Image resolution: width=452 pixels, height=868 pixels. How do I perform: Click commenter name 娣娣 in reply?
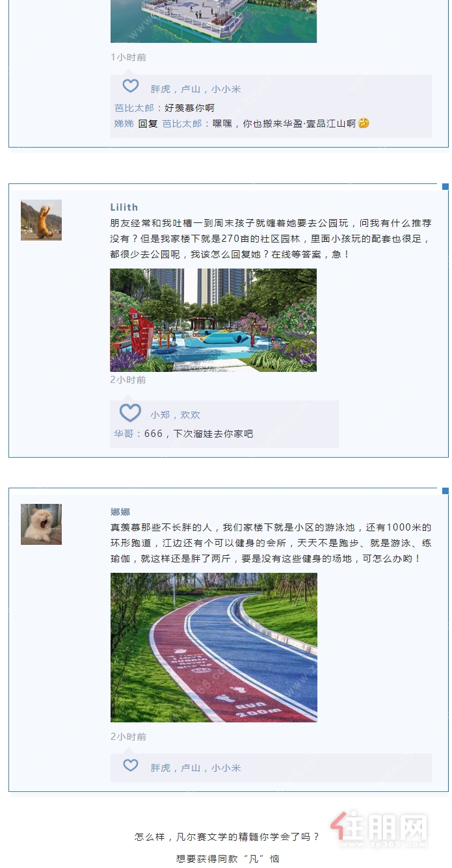(x=124, y=124)
